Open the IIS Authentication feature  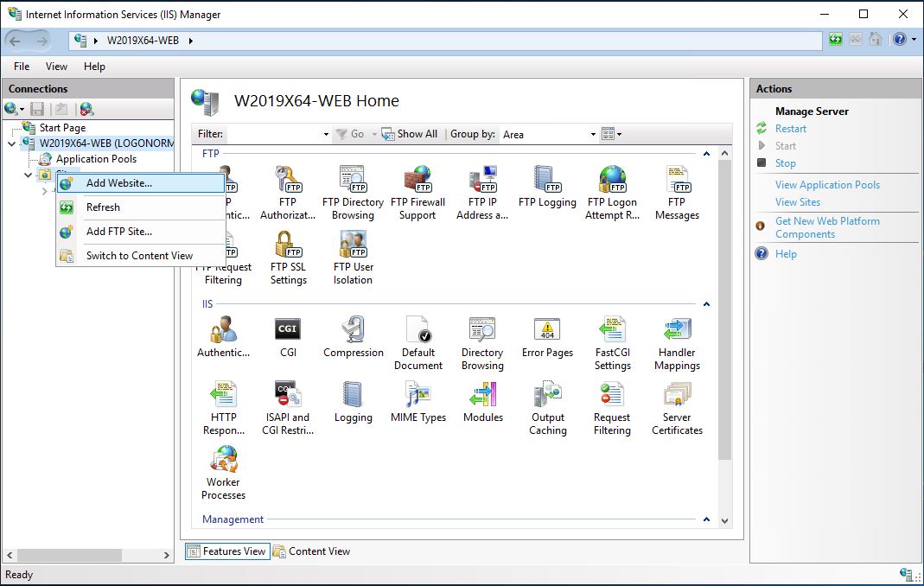pos(223,337)
